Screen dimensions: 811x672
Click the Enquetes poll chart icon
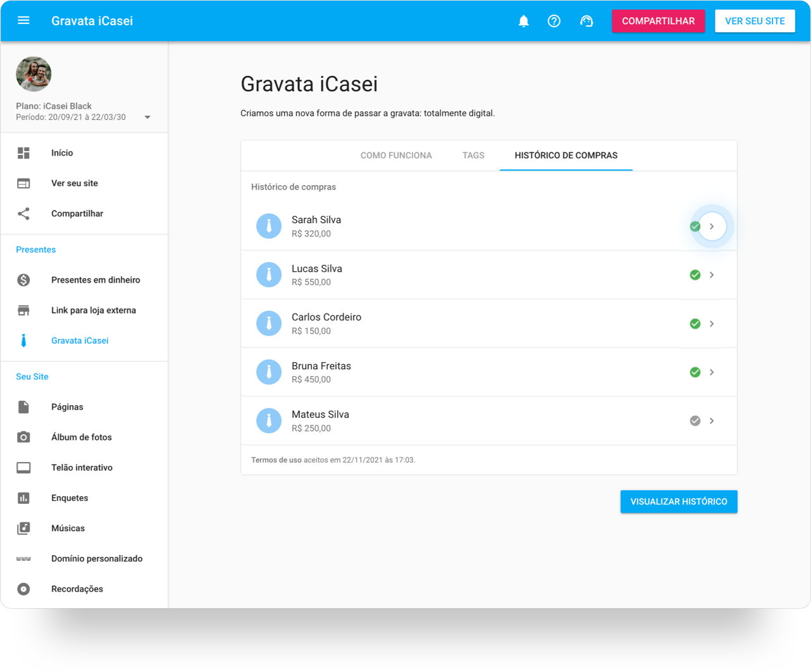[23, 498]
